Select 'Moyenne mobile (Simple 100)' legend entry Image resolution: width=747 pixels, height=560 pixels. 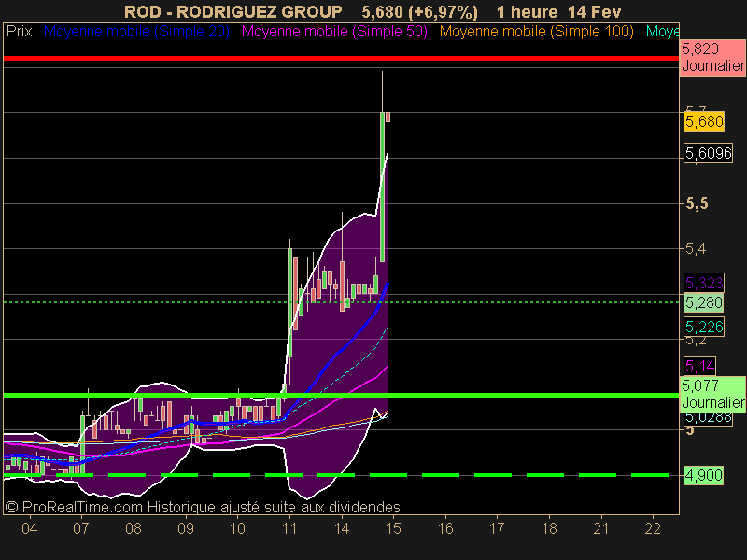[536, 32]
